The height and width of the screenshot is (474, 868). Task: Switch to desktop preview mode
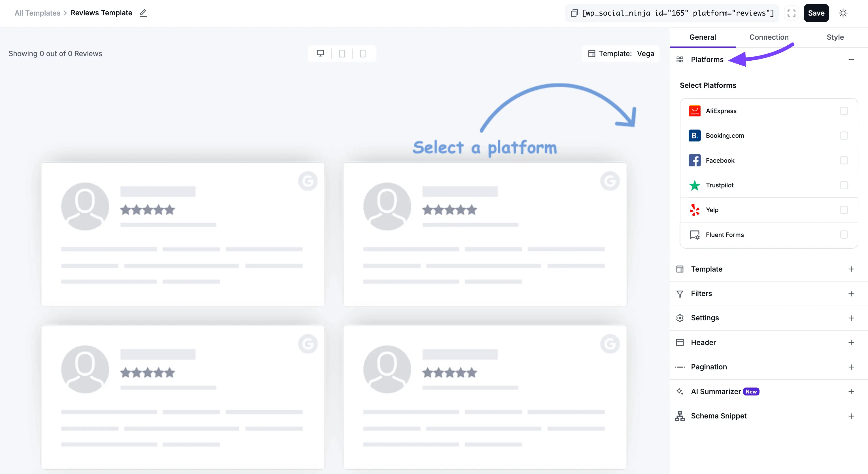(x=320, y=53)
